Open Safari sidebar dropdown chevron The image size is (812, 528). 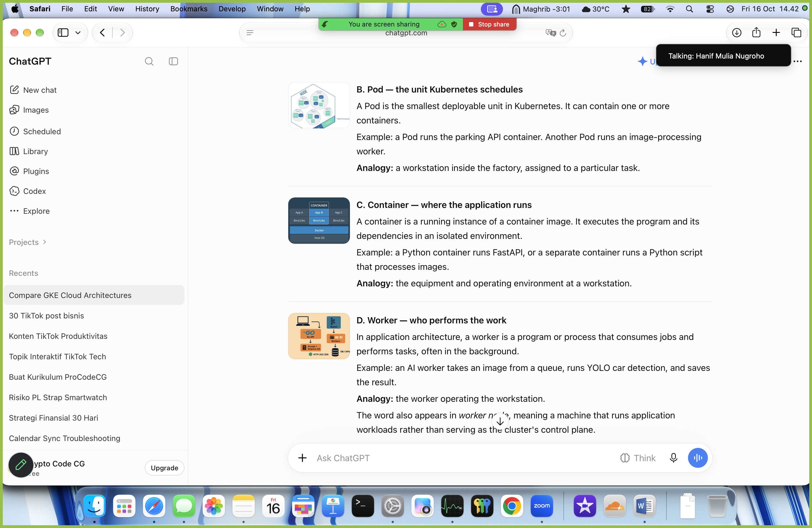[x=78, y=33]
